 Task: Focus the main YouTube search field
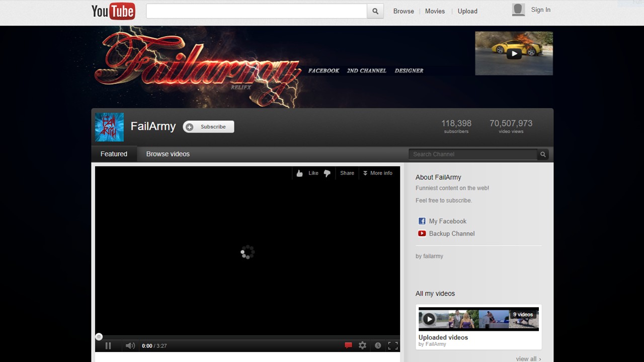257,11
